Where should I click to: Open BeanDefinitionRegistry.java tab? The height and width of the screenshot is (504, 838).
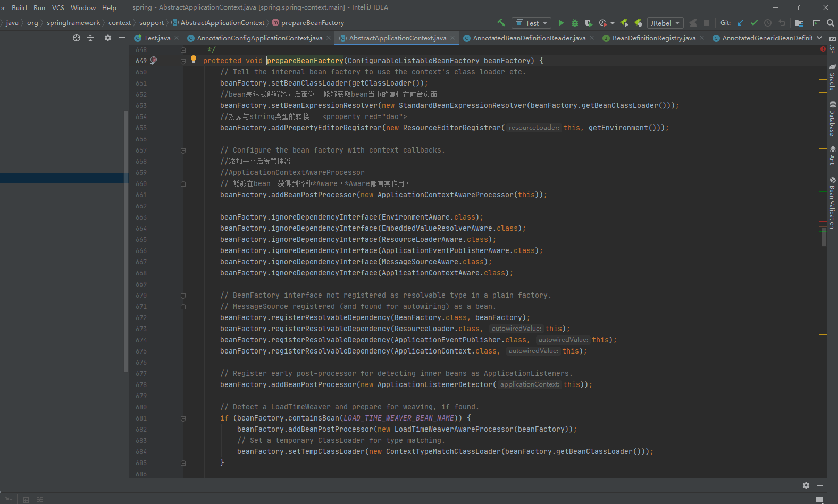653,38
